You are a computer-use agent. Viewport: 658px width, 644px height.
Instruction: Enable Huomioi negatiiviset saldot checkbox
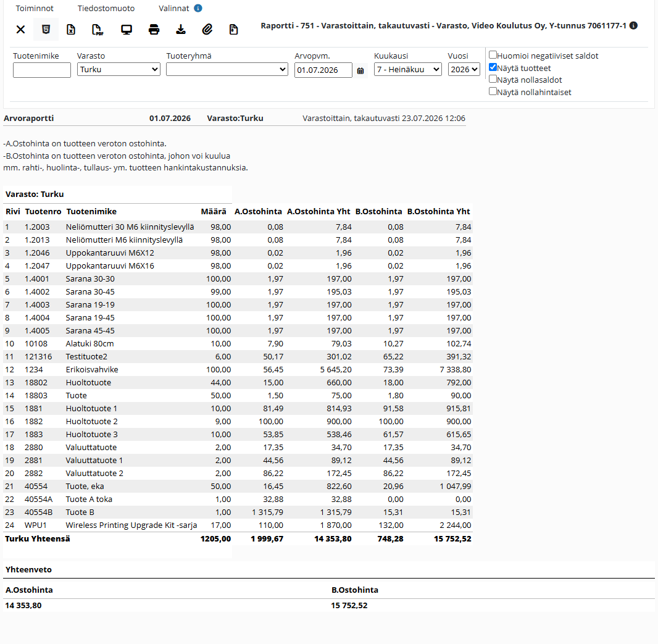click(x=493, y=55)
